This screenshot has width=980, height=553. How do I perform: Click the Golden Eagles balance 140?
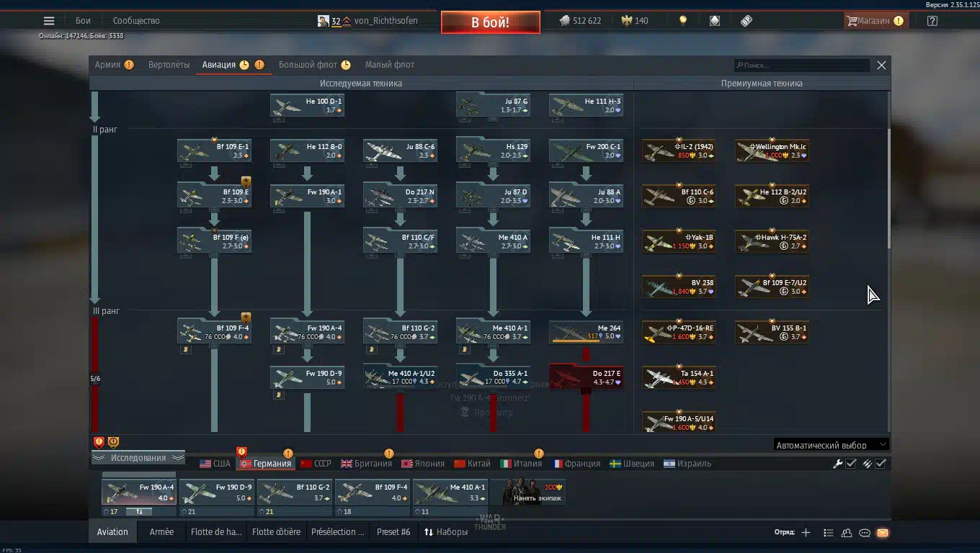click(x=633, y=21)
